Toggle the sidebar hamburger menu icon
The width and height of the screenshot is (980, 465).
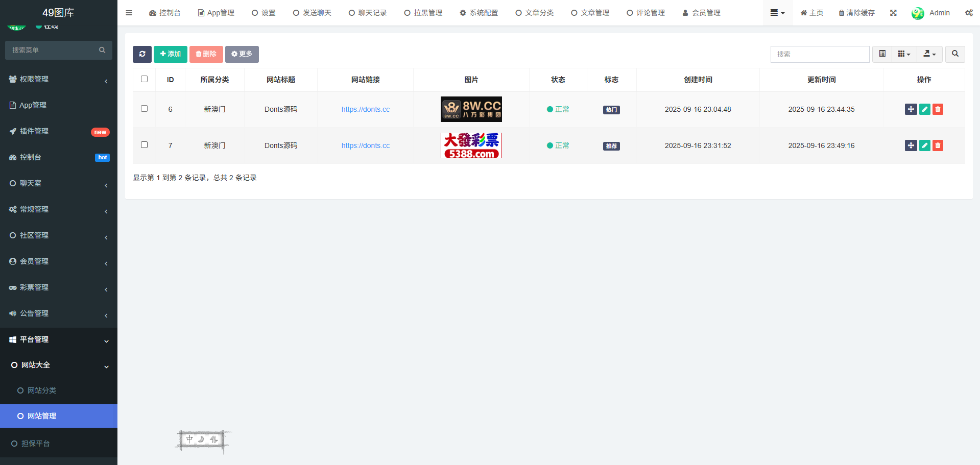coord(129,13)
